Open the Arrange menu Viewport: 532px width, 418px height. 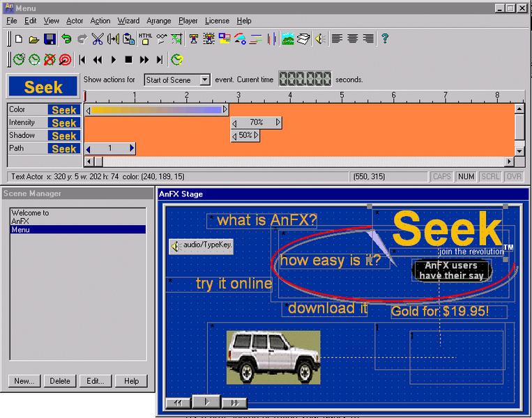pos(159,21)
